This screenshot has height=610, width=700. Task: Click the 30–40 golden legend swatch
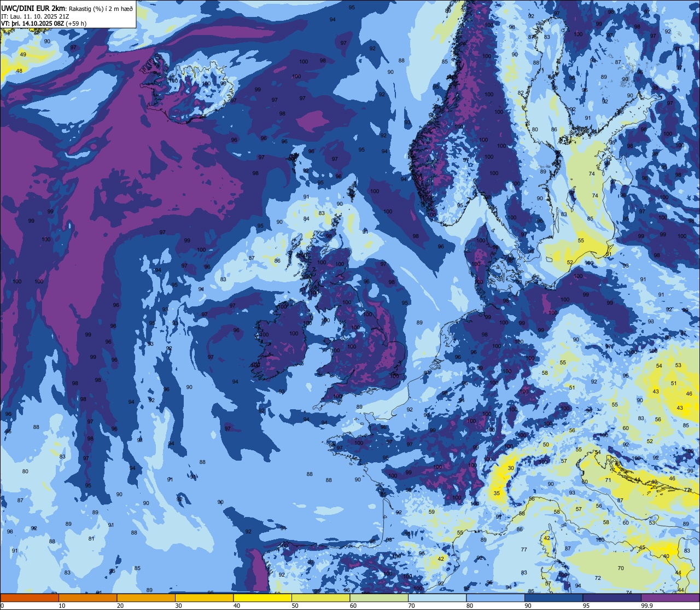[204, 598]
